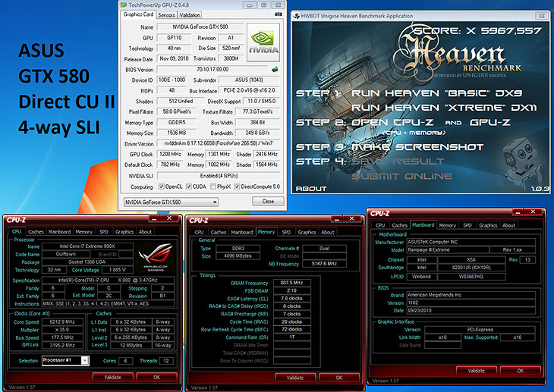This screenshot has height=392, width=554.
Task: Click the Close button in GPU-Z
Action: 268,201
